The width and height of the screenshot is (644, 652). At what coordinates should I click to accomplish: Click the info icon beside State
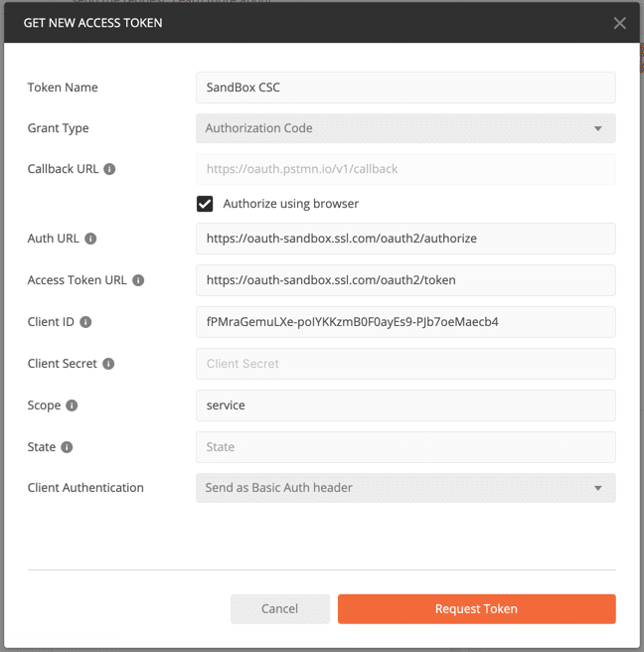pyautogui.click(x=67, y=447)
